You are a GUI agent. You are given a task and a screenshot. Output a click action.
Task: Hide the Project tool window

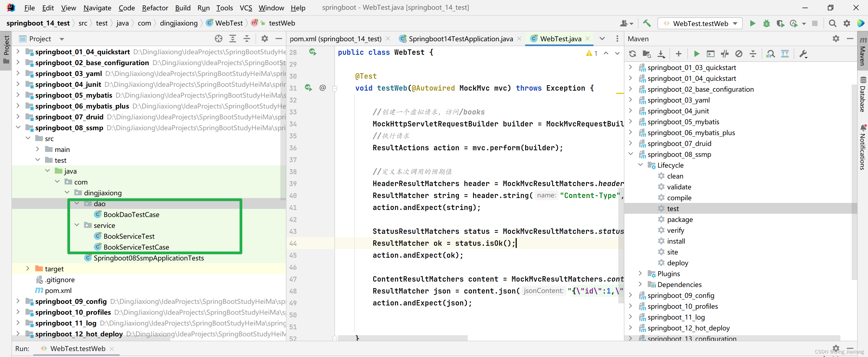point(279,39)
